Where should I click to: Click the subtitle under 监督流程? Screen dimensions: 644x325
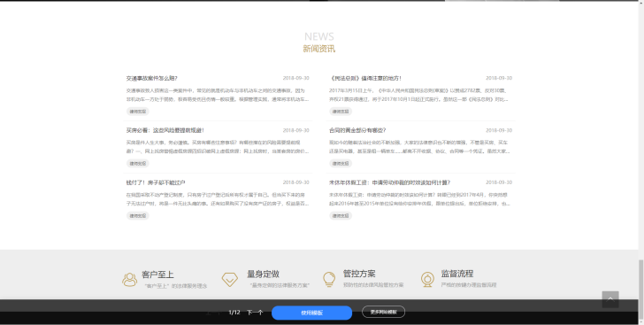click(469, 284)
